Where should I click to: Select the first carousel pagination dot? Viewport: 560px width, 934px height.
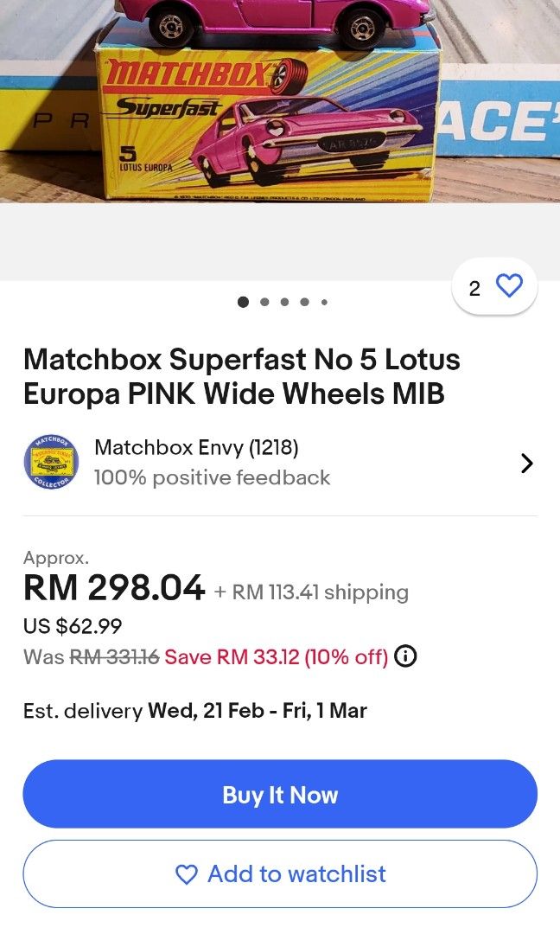[x=243, y=302]
